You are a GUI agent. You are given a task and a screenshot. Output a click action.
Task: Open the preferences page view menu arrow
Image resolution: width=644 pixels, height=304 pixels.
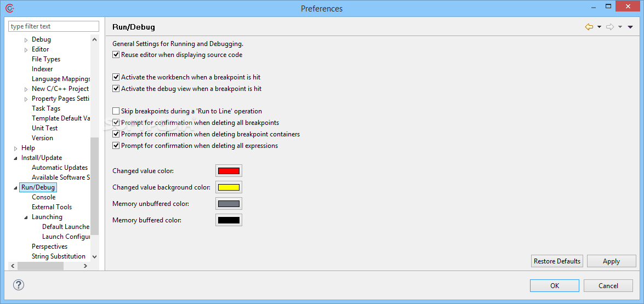click(630, 27)
